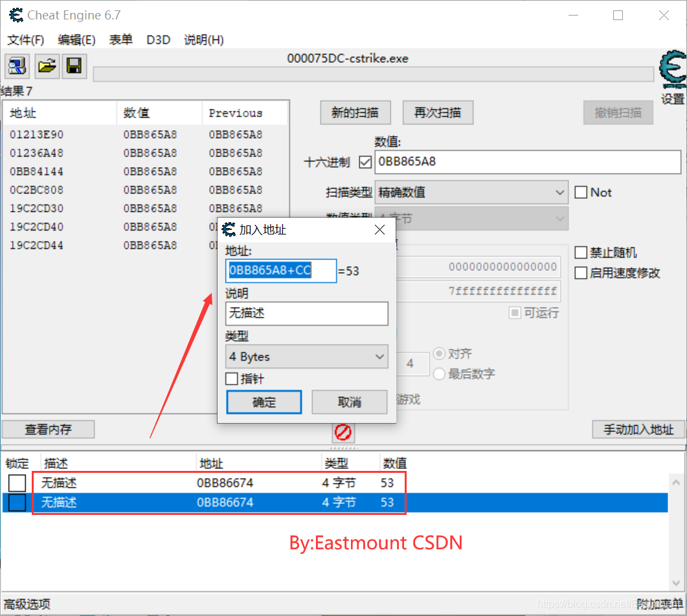Toggle the 可运行 checkbox
687x616 pixels.
click(x=515, y=313)
